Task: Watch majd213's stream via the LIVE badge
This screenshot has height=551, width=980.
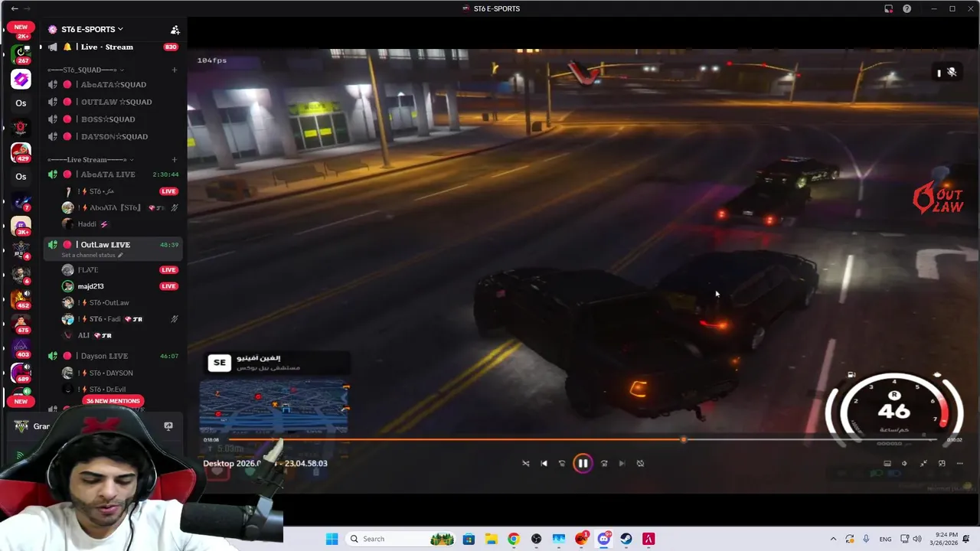Action: pos(168,286)
